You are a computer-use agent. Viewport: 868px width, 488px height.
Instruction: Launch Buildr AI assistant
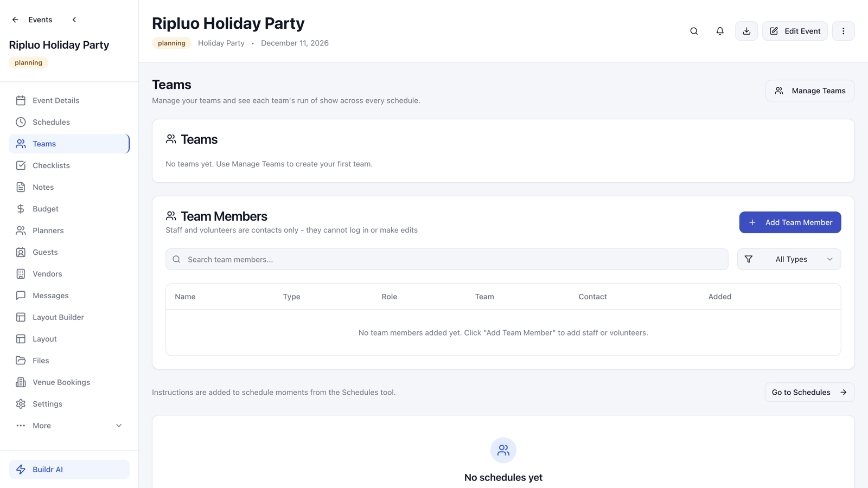click(x=69, y=470)
